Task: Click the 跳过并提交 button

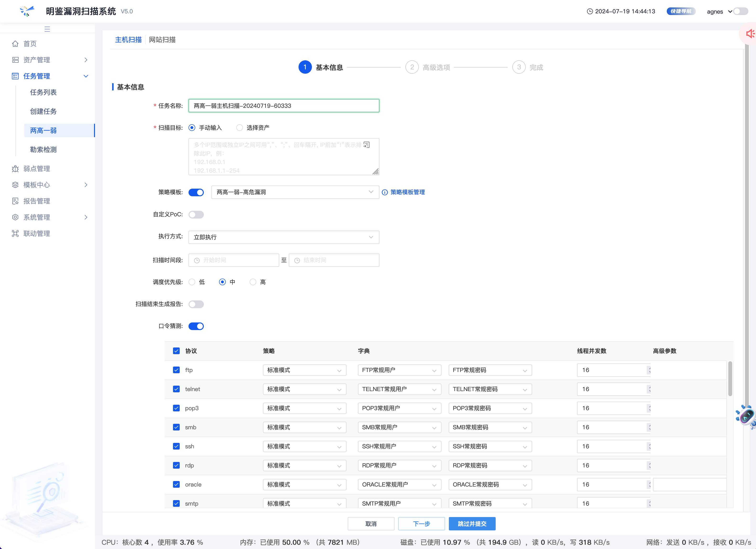Action: coord(472,524)
